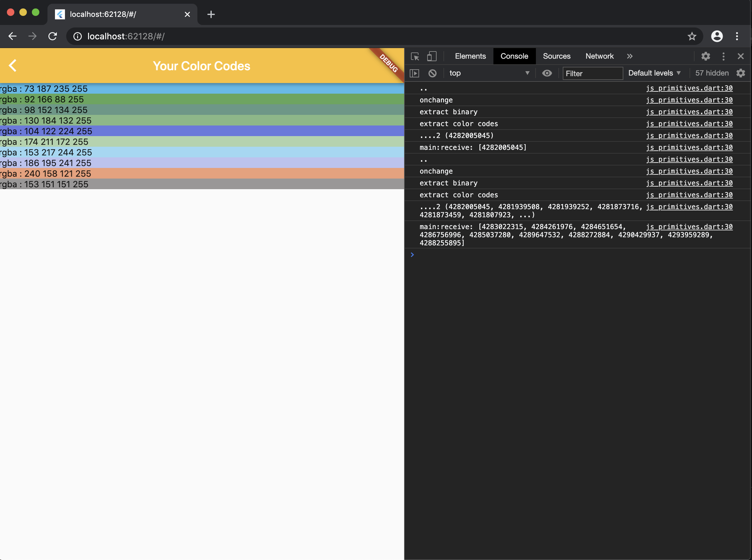Clear console with the ban icon
Image resolution: width=752 pixels, height=560 pixels.
[x=432, y=73]
